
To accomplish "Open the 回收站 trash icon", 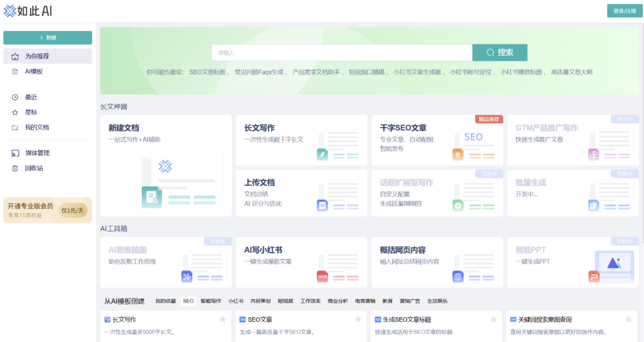I will point(15,168).
